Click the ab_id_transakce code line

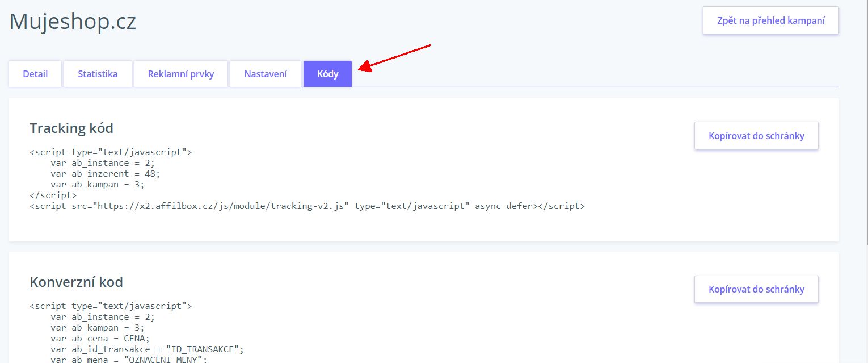[x=147, y=349]
